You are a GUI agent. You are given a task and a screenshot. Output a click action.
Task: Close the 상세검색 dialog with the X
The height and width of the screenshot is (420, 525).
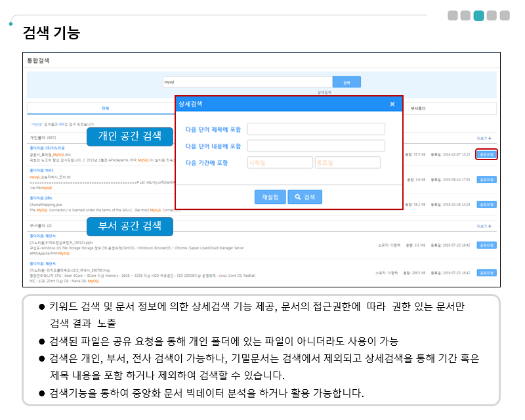coord(392,104)
